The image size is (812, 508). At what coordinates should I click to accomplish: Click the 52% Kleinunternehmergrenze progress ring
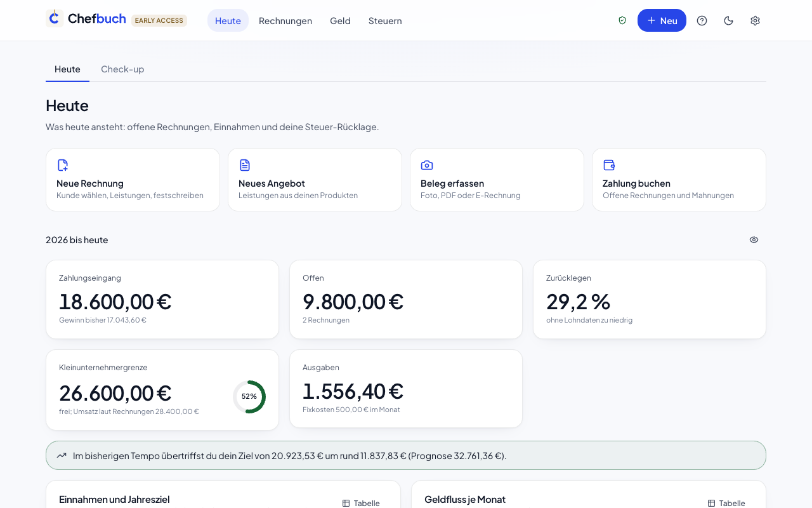249,396
